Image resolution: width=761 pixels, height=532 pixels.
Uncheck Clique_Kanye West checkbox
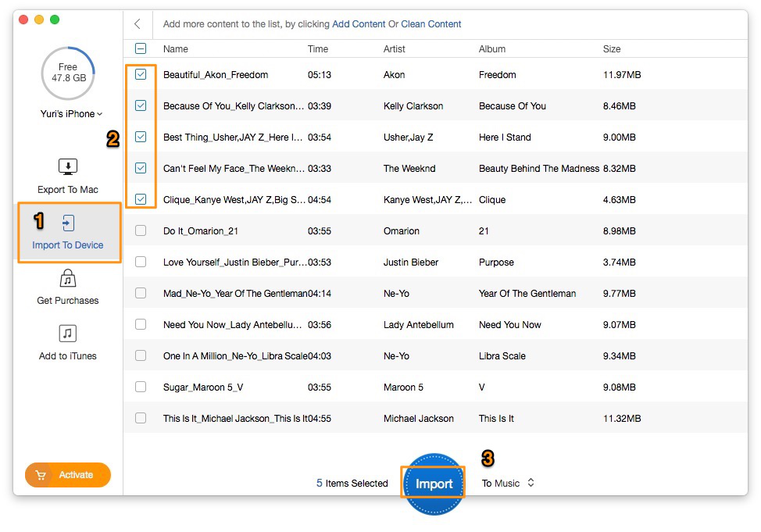point(141,199)
